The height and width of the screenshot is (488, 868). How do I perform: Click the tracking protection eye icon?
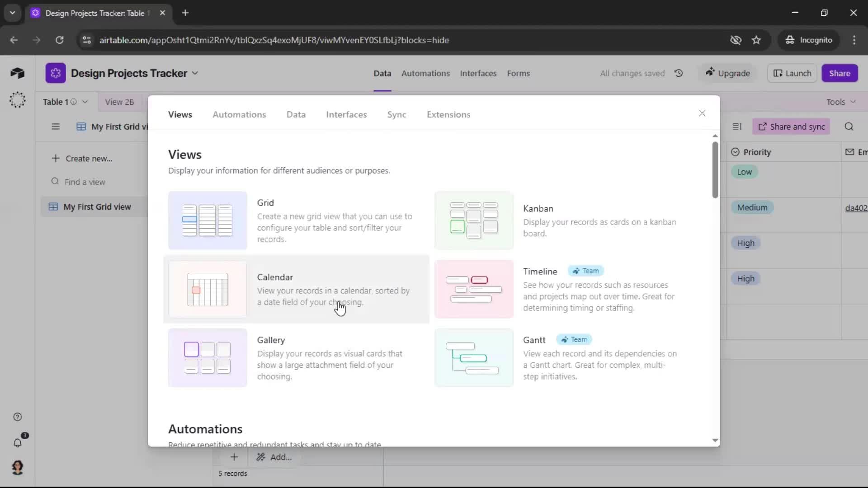[736, 40]
